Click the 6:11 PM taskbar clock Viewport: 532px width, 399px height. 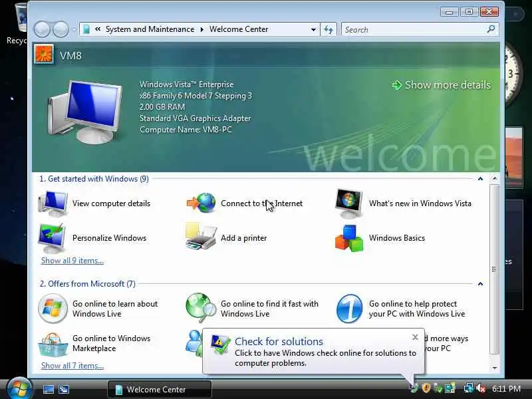506,389
